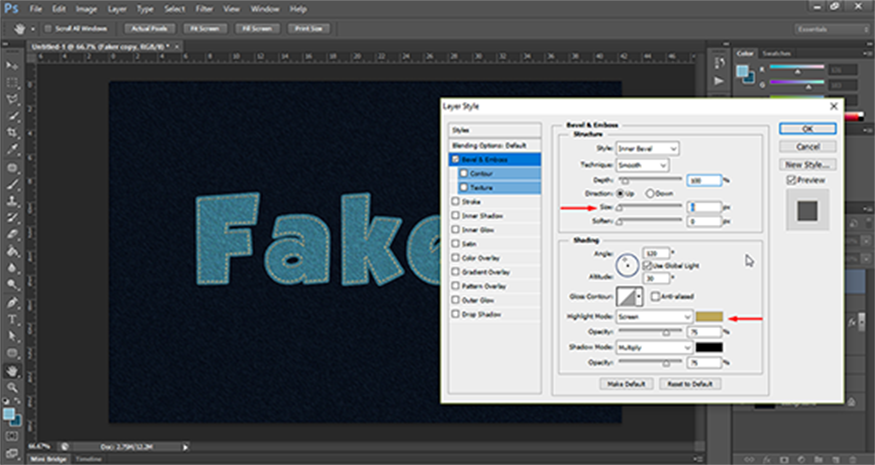Expand the Highlight Mode dropdown

pos(655,316)
